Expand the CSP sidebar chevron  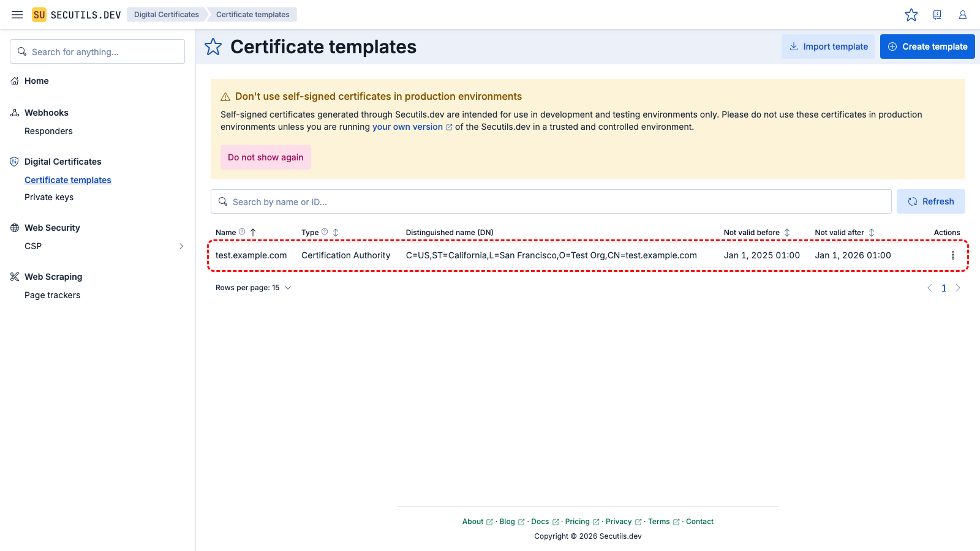click(181, 246)
